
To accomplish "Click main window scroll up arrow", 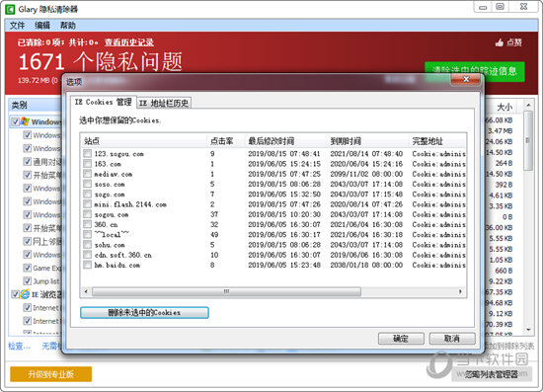I will pos(528,105).
